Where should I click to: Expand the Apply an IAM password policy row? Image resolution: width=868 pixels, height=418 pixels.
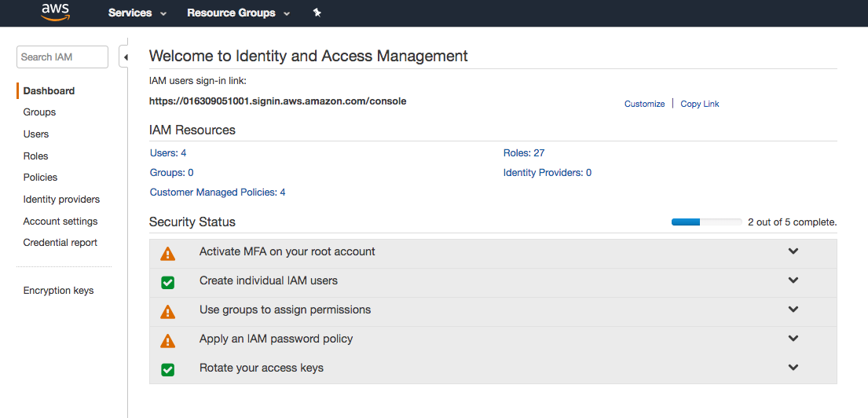(x=793, y=339)
